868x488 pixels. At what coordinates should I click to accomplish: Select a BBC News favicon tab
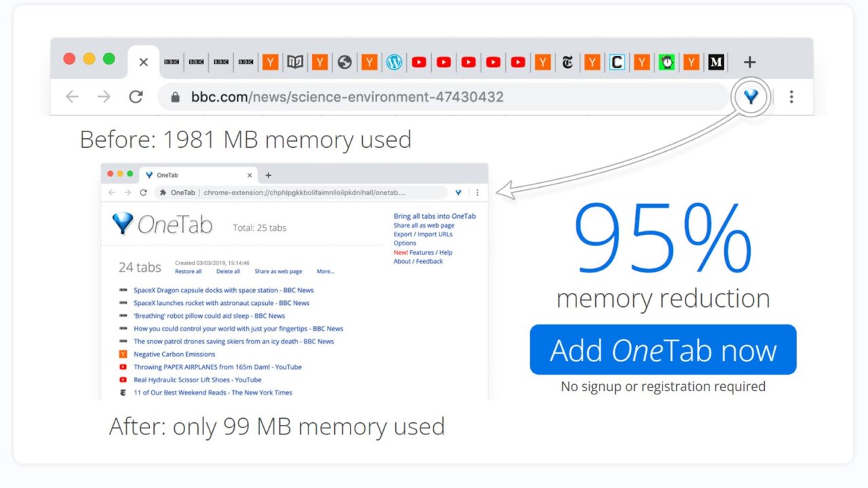tap(172, 62)
